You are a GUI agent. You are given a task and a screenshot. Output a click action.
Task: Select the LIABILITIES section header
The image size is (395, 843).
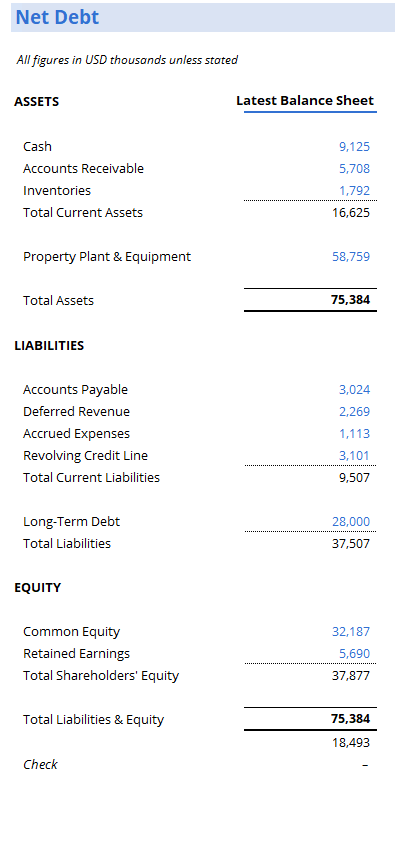click(49, 346)
